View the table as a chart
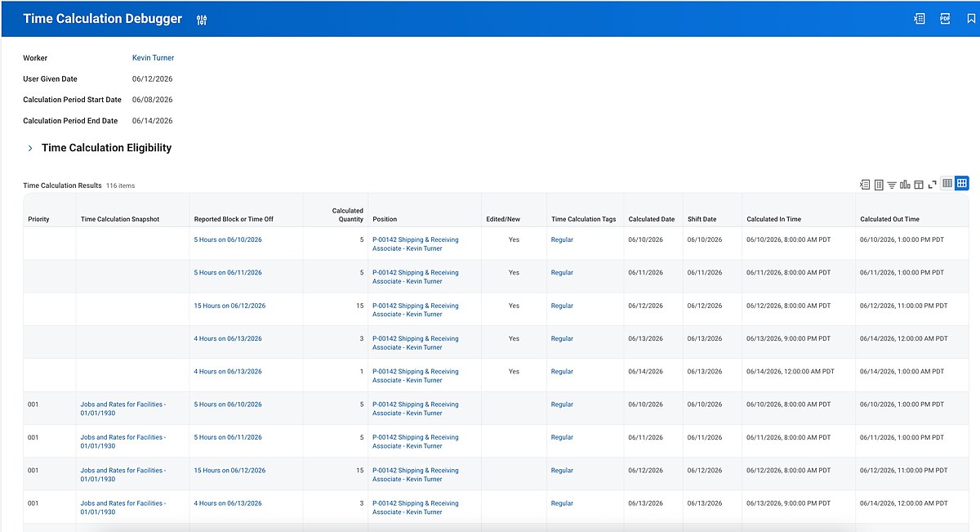The width and height of the screenshot is (980, 532). pyautogui.click(x=905, y=185)
